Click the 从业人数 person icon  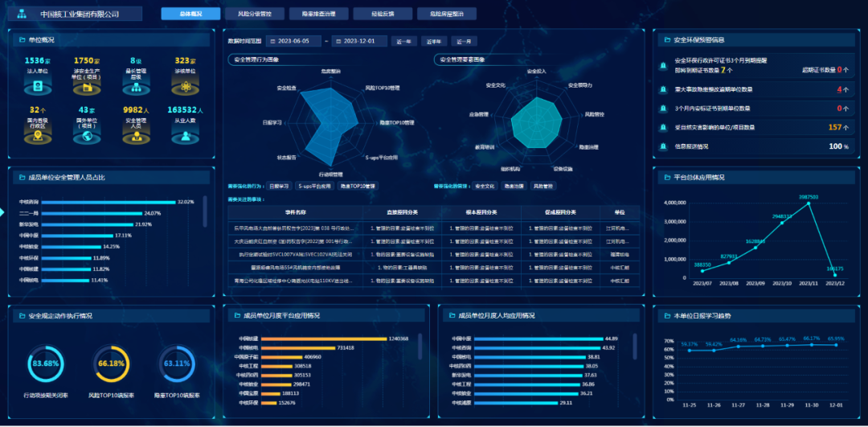[186, 136]
